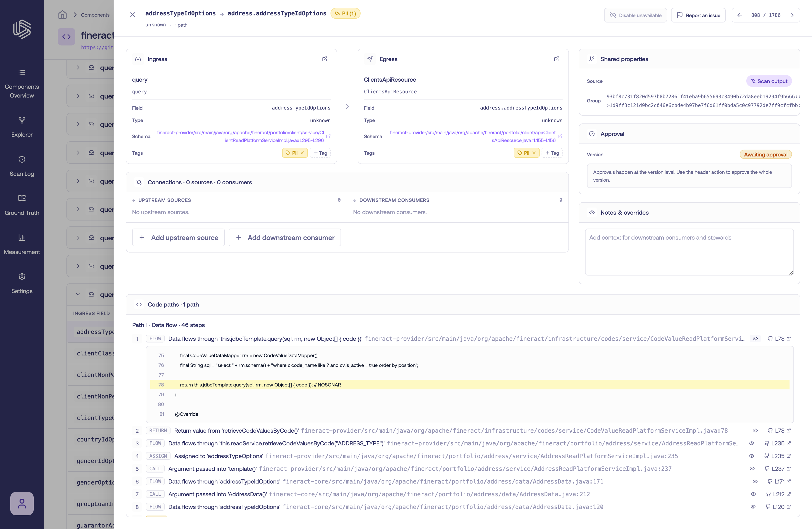812x529 pixels.
Task: Click Add upstream source button
Action: pyautogui.click(x=178, y=237)
